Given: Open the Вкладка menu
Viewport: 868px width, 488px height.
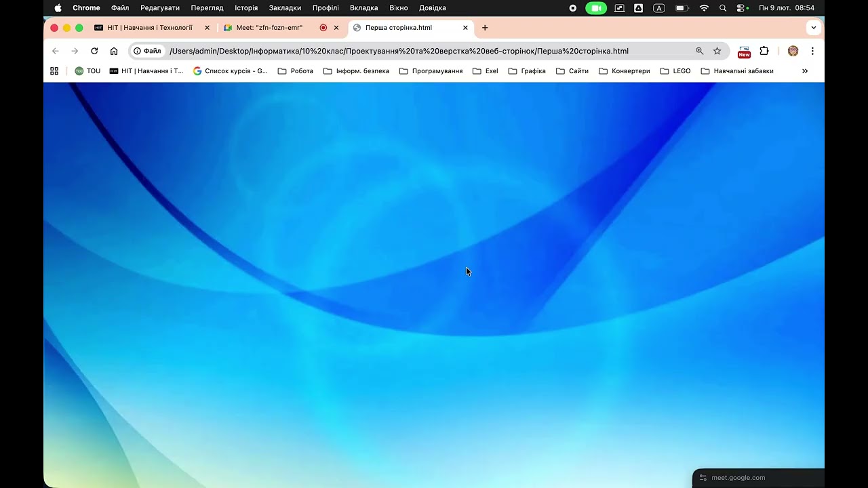Looking at the screenshot, I should pyautogui.click(x=363, y=8).
